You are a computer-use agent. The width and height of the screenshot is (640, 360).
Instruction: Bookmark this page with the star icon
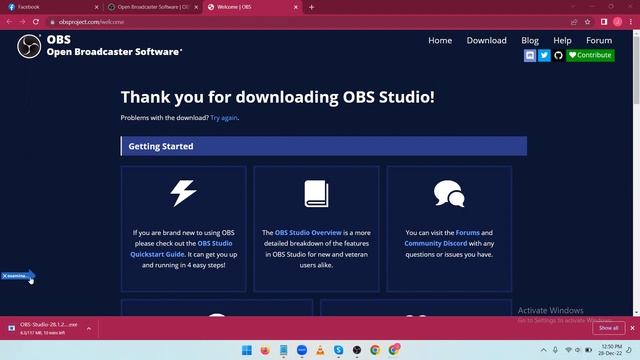[588, 22]
